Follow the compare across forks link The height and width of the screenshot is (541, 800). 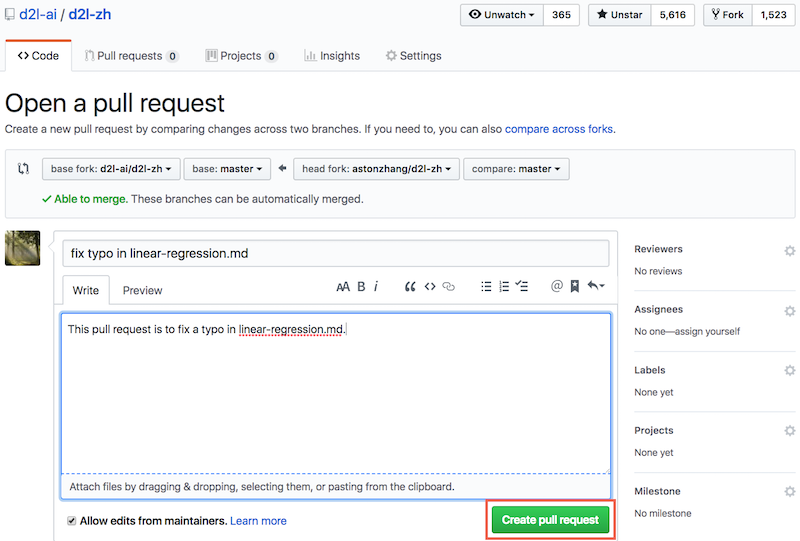(x=559, y=129)
